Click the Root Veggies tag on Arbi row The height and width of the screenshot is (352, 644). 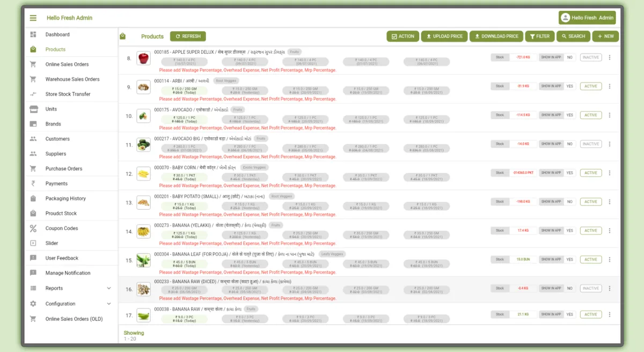point(226,80)
